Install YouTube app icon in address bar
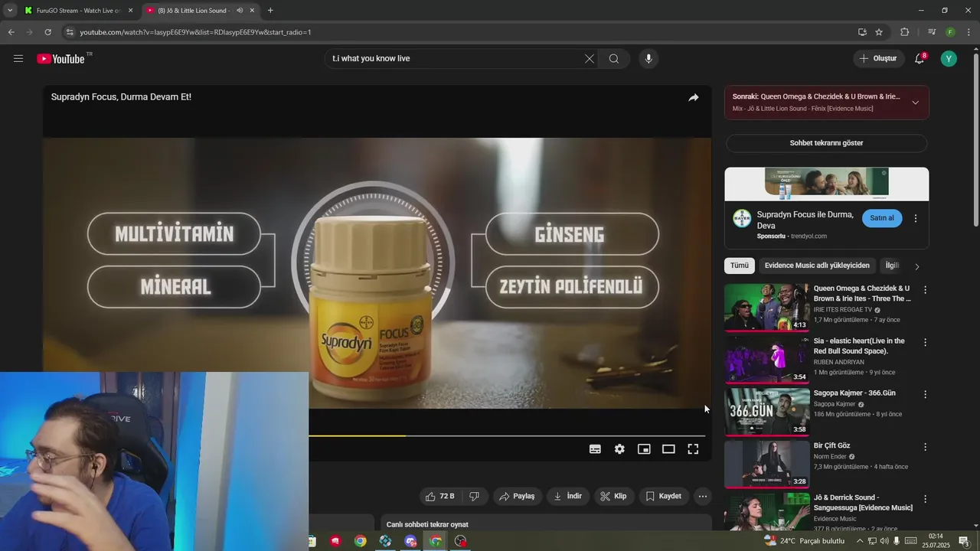This screenshot has height=551, width=980. tap(862, 32)
